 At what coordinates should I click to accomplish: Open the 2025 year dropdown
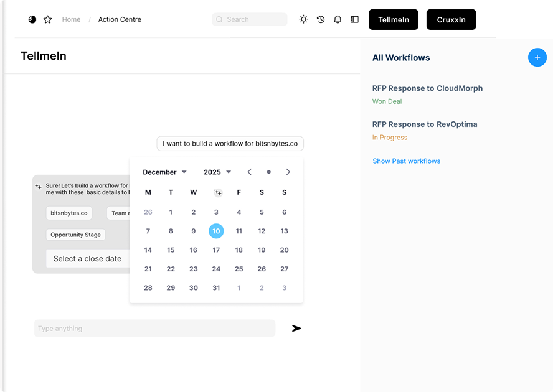pos(217,172)
